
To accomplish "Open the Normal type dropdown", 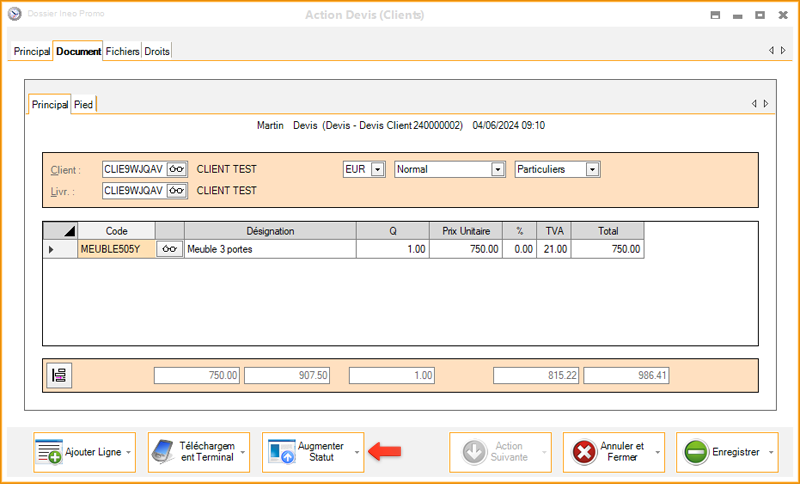I will [497, 170].
